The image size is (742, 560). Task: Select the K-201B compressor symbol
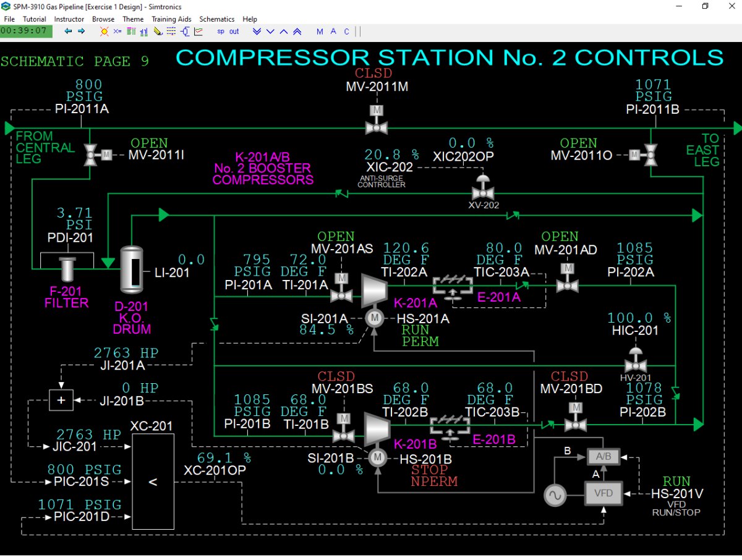click(x=377, y=429)
